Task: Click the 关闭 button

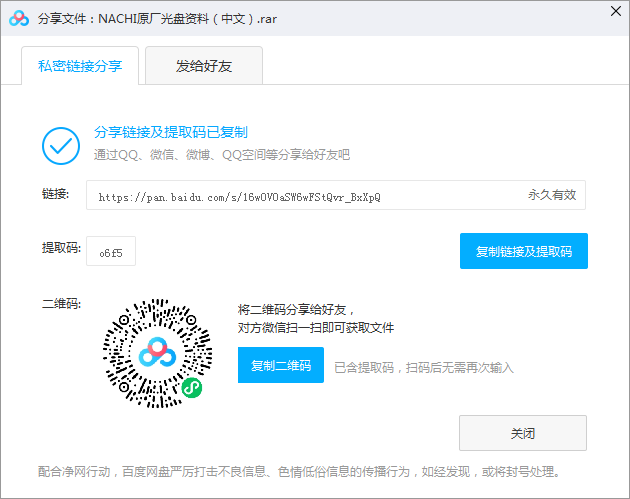Action: click(522, 434)
